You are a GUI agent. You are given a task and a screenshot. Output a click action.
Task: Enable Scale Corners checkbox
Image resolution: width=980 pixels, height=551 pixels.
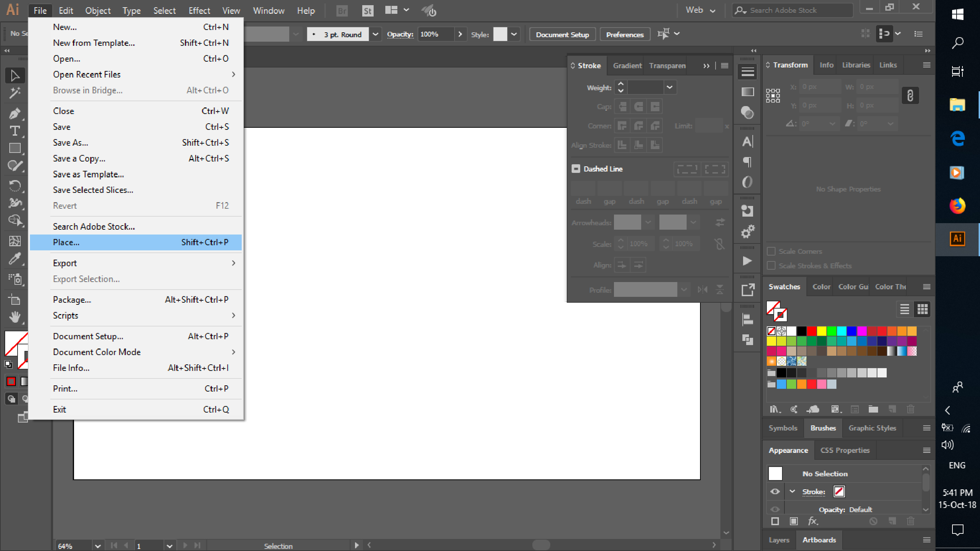point(771,251)
